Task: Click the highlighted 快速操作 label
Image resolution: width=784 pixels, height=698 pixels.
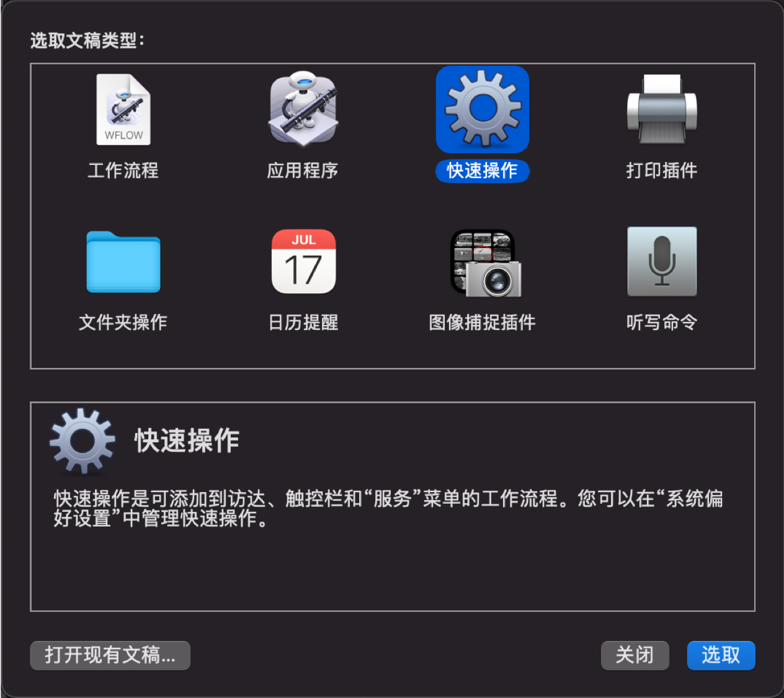Action: 483,171
